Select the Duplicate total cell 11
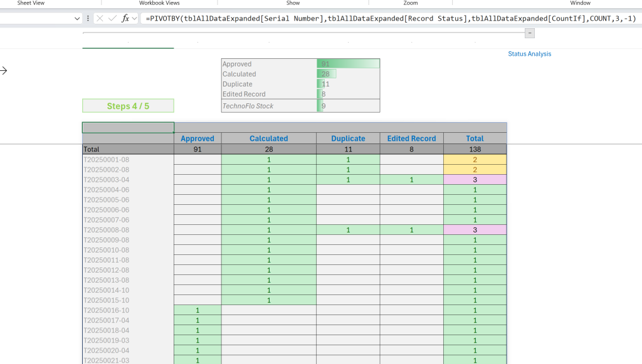The image size is (642, 364). pyautogui.click(x=348, y=149)
